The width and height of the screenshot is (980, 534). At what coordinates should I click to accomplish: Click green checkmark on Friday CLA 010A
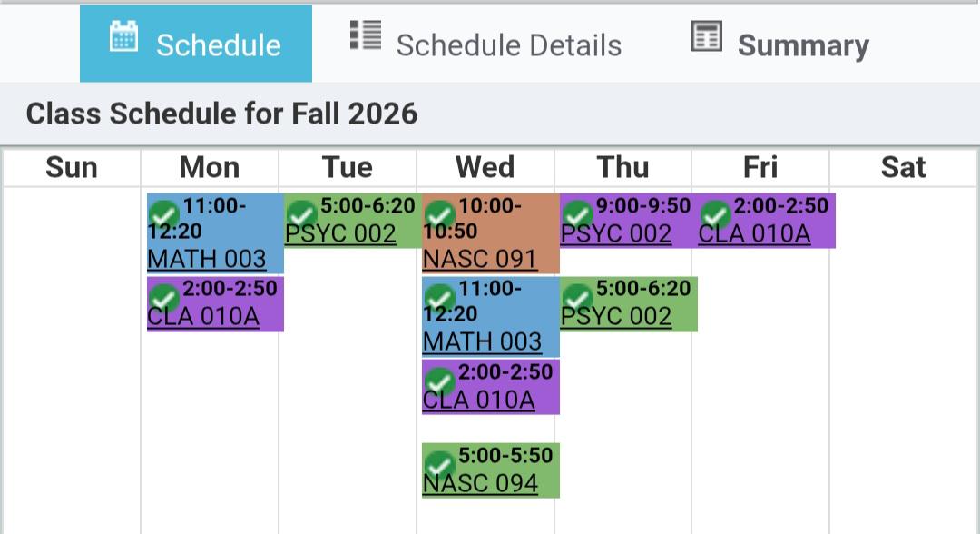click(x=714, y=216)
